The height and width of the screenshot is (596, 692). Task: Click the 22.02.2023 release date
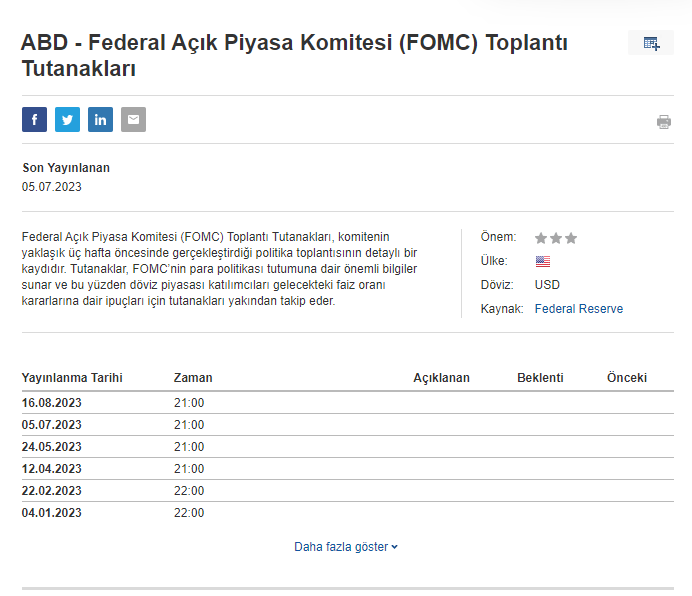tap(52, 491)
